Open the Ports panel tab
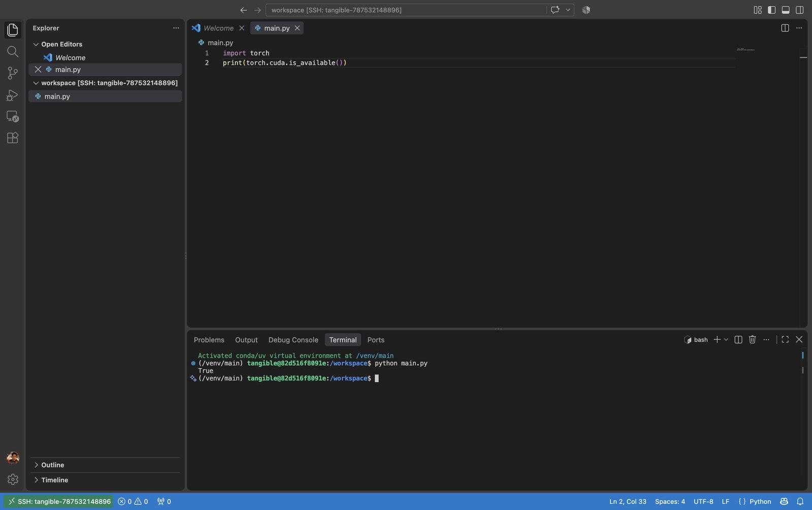The width and height of the screenshot is (812, 510). point(376,340)
